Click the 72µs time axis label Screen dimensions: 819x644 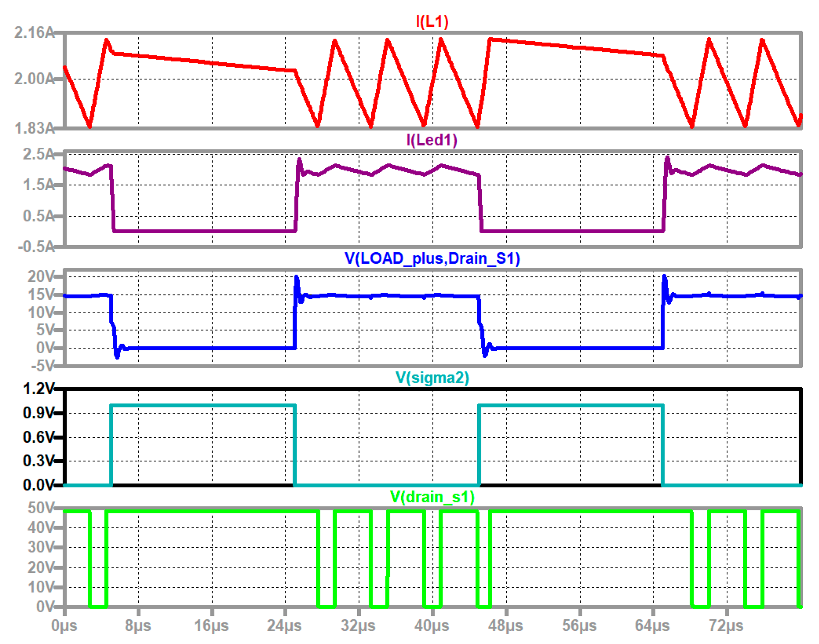(726, 626)
